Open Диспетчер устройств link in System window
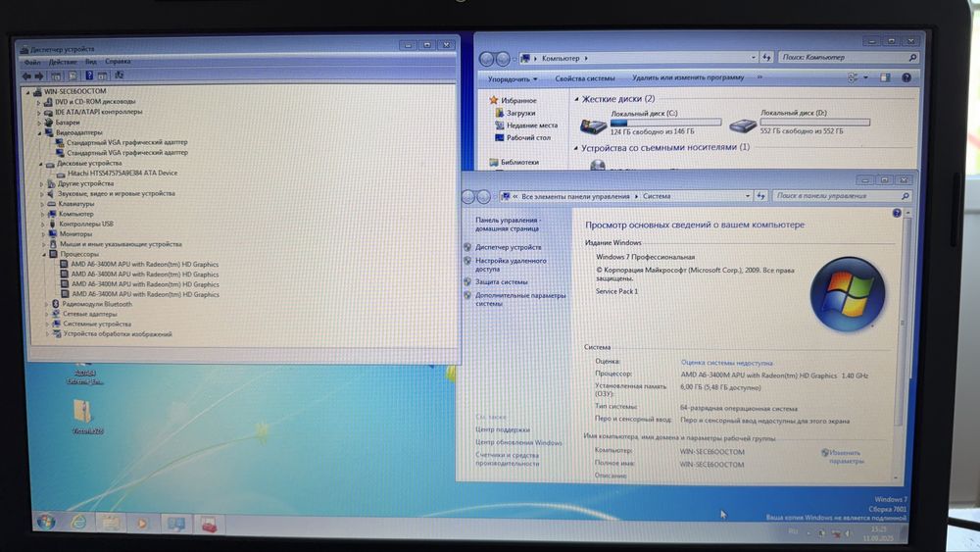 pos(508,247)
